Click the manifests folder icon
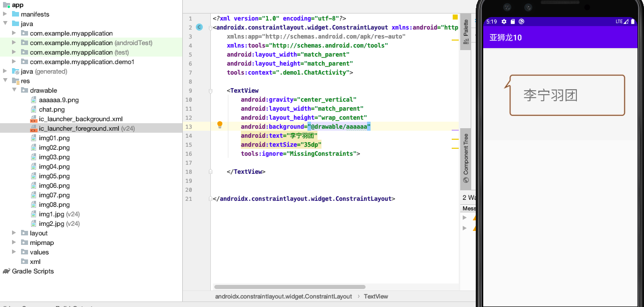This screenshot has width=644, height=307. [15, 15]
